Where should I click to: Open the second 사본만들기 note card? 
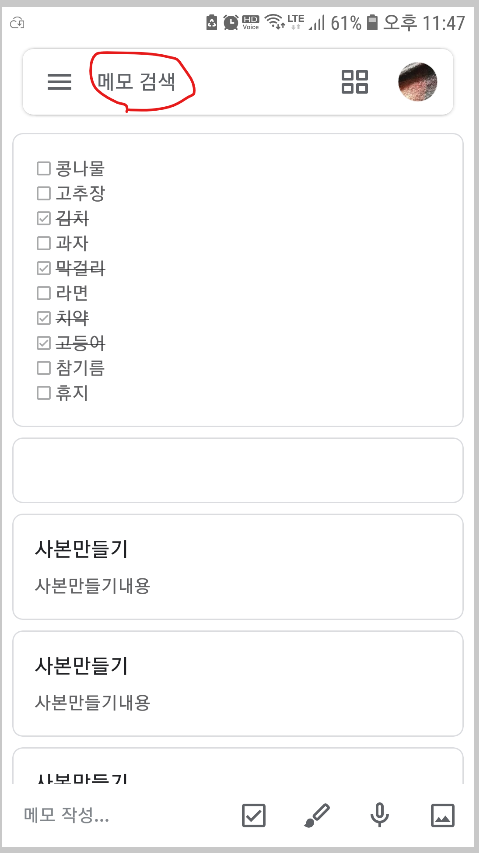238,684
